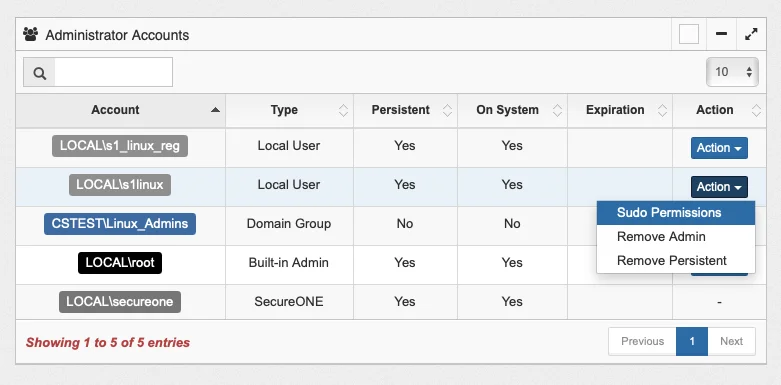Go to page 1 in pagination

[x=692, y=341]
